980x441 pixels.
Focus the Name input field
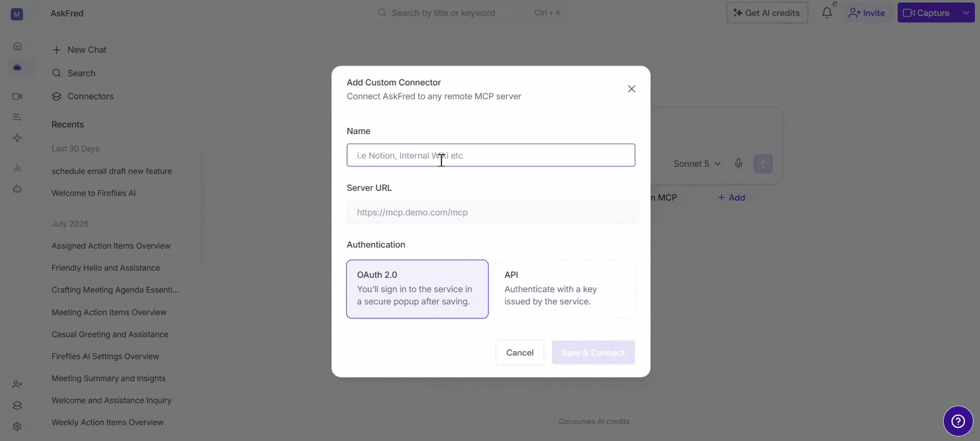point(491,155)
